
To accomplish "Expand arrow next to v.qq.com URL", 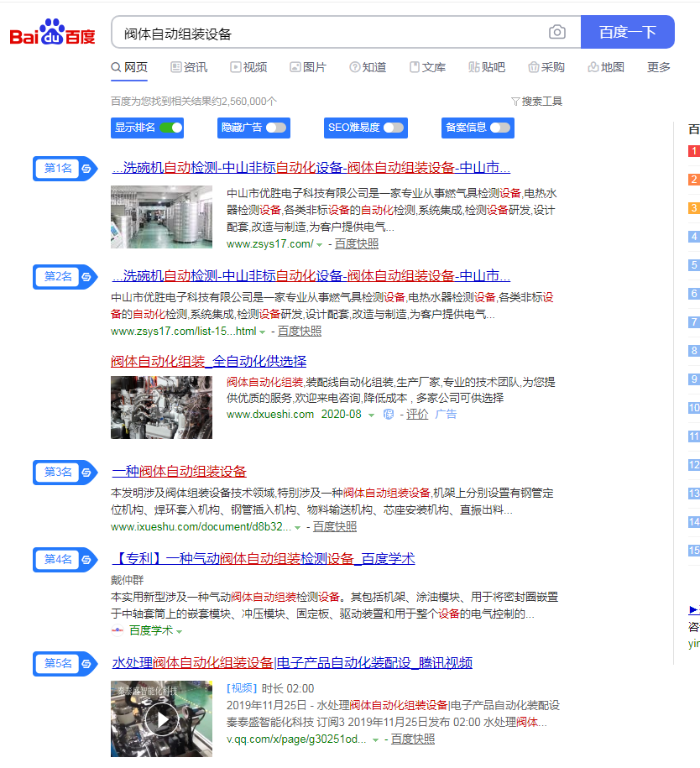I will (375, 739).
